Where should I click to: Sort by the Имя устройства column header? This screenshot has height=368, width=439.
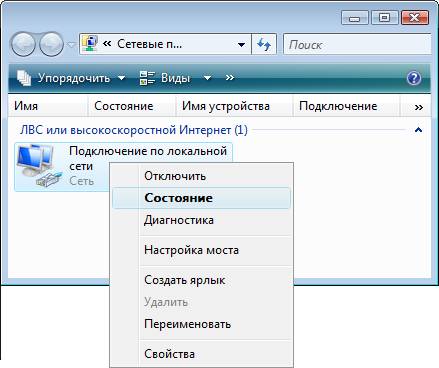point(234,106)
